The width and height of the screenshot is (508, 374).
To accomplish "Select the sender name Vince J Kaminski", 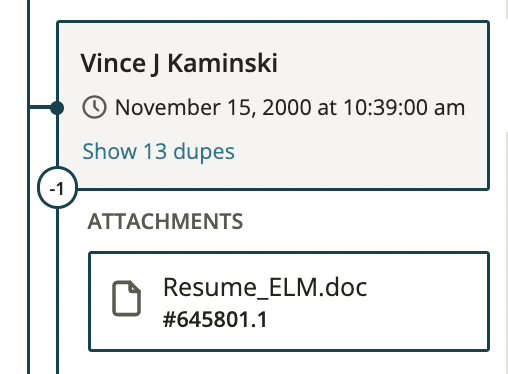I will tap(179, 63).
